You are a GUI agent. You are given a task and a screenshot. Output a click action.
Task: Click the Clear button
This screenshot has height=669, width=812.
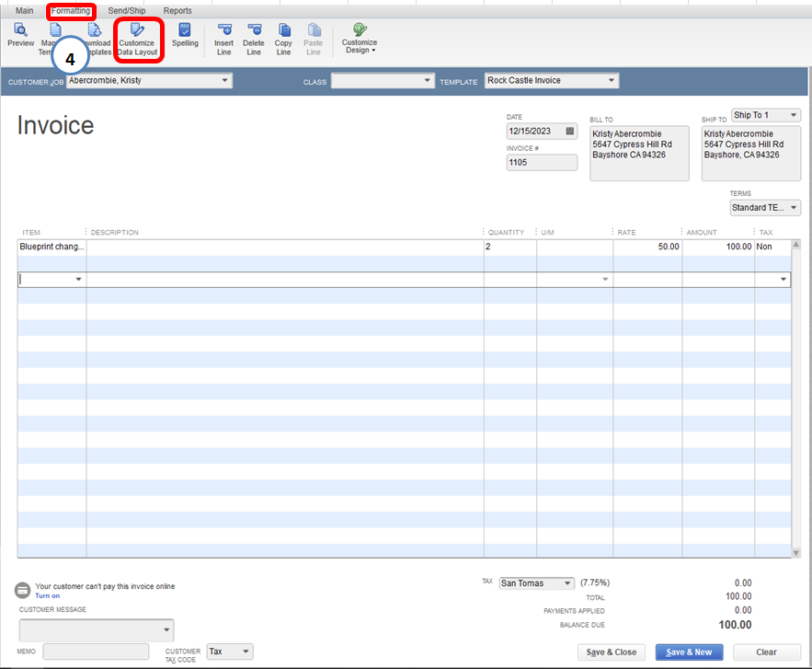coord(766,652)
